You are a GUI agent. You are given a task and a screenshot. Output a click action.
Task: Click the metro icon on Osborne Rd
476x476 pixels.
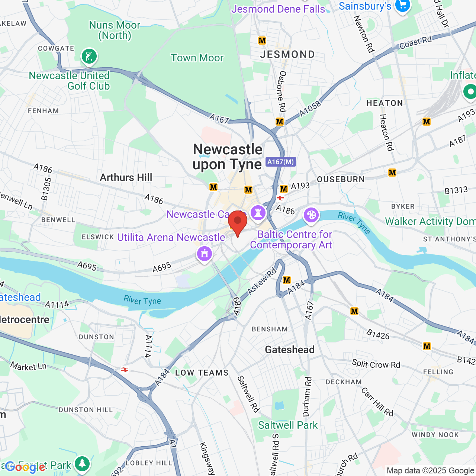click(x=280, y=122)
